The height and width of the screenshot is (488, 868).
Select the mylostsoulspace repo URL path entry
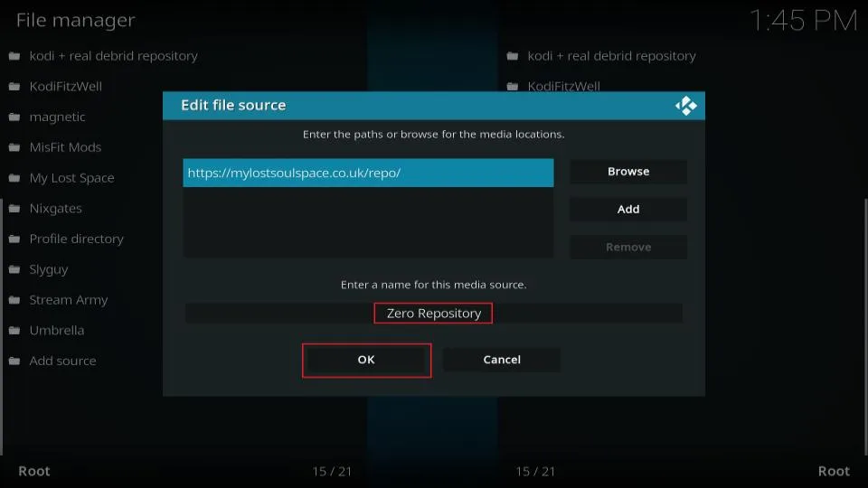[367, 174]
